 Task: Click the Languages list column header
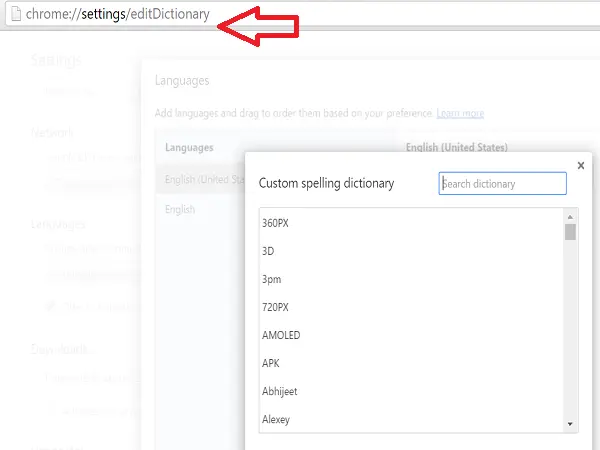click(189, 147)
